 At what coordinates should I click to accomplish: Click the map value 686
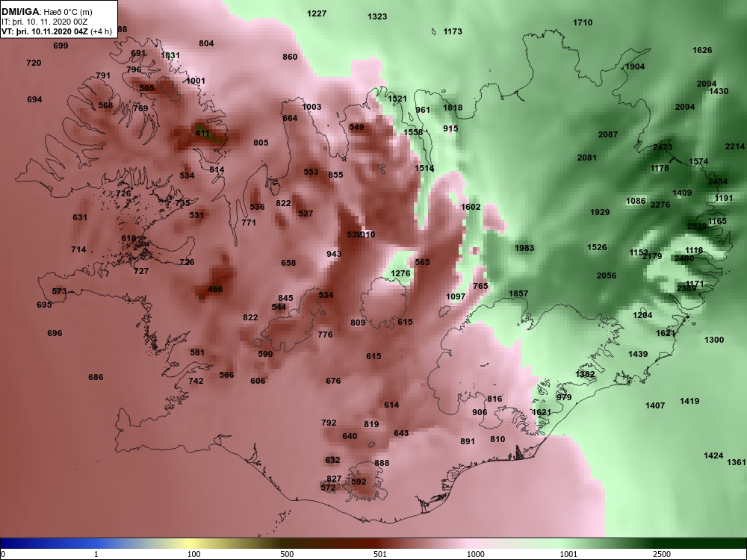point(96,377)
